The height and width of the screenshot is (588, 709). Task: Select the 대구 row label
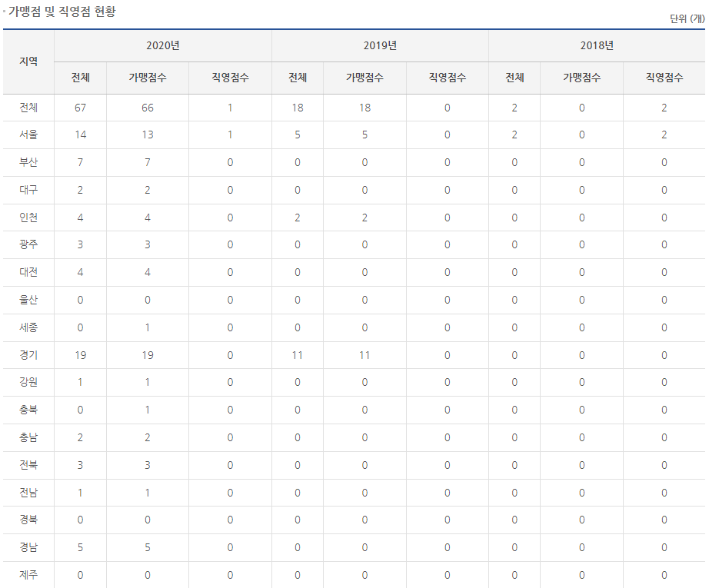click(x=28, y=190)
